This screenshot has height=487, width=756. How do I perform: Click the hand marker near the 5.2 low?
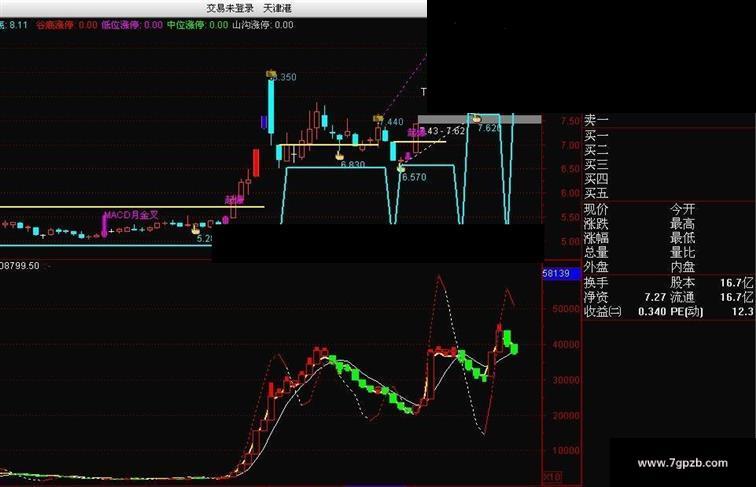195,230
